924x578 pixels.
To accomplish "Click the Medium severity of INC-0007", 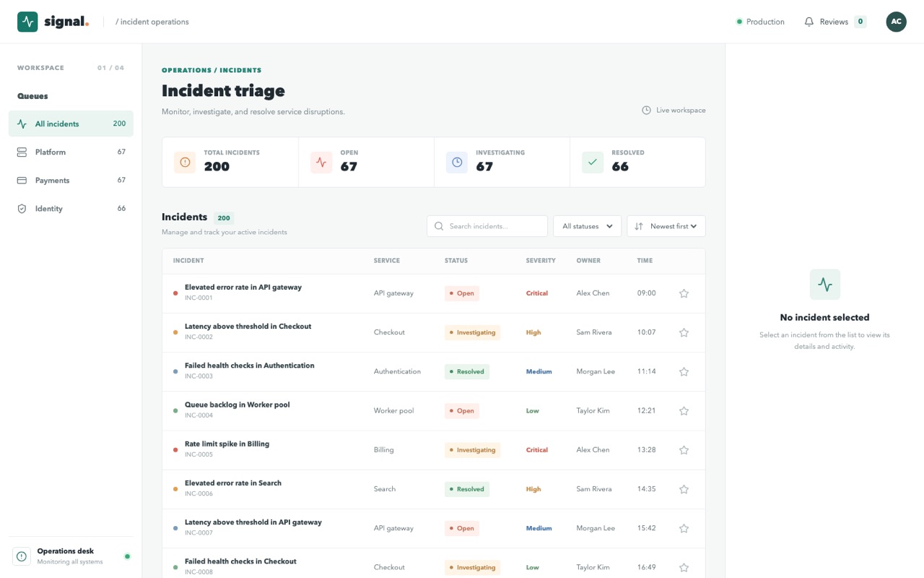I will (539, 528).
